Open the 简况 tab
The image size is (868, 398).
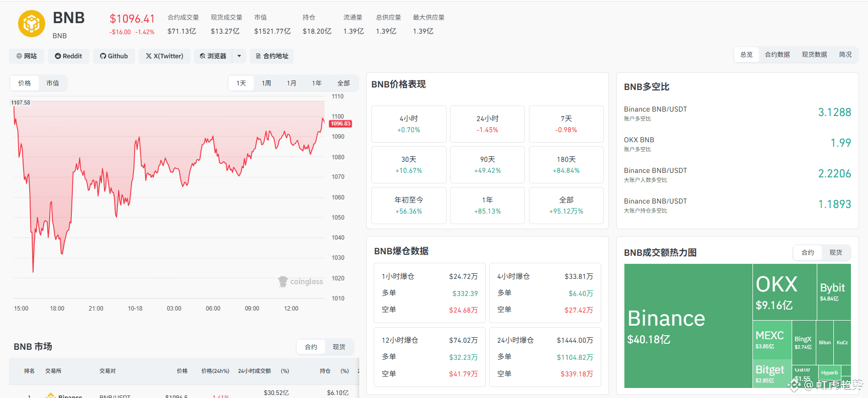coord(845,55)
